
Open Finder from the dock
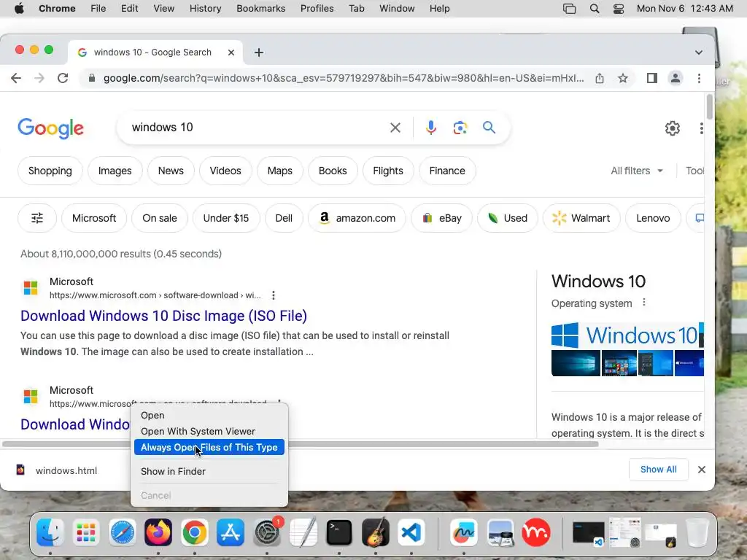click(x=50, y=532)
